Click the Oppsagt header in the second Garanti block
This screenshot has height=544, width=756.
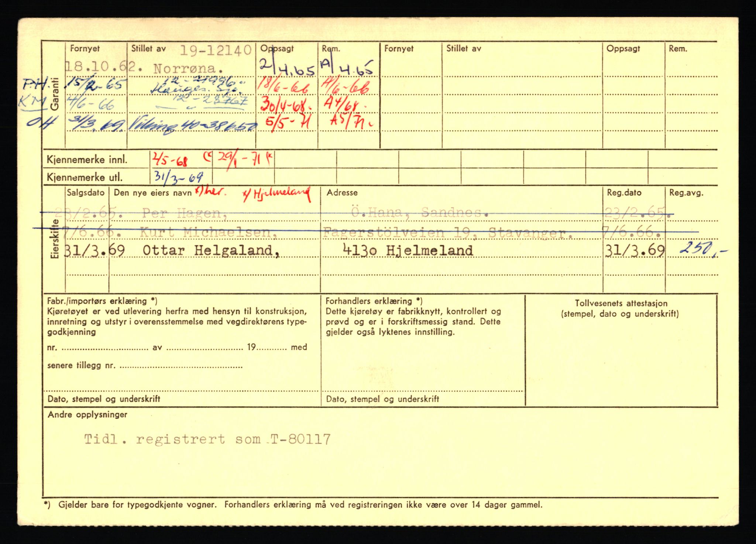[x=623, y=49]
